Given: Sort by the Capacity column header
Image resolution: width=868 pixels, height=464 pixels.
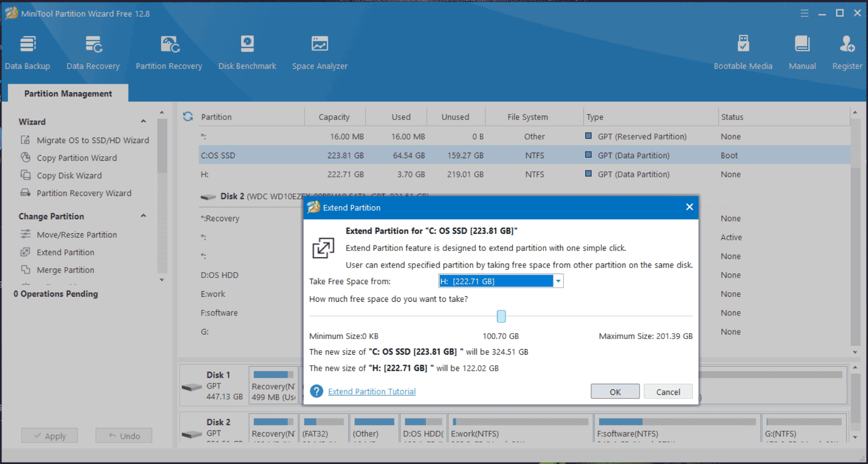Looking at the screenshot, I should coord(334,116).
